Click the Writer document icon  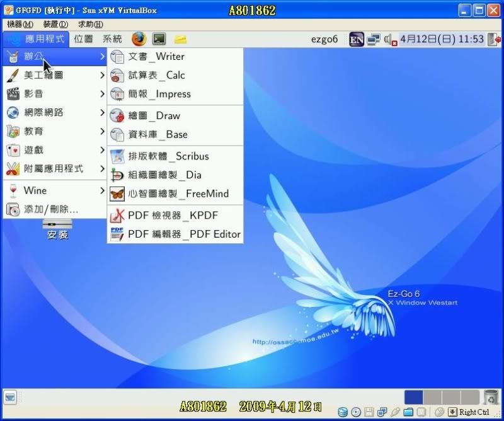point(117,57)
